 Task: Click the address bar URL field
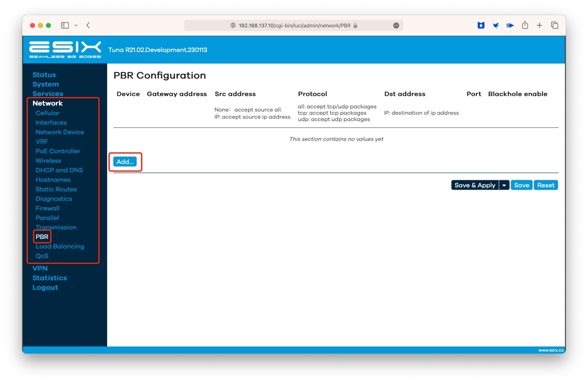point(294,25)
